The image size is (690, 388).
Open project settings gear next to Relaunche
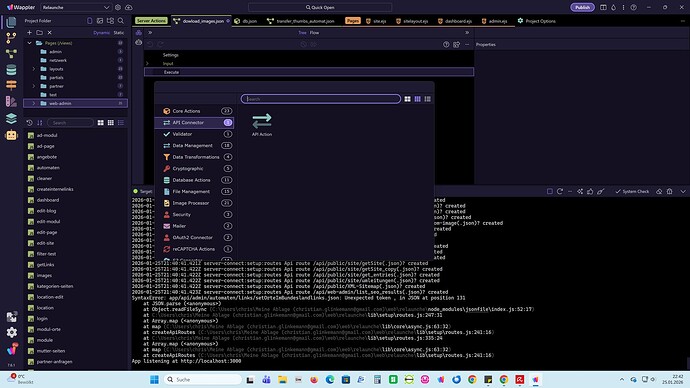[118, 7]
